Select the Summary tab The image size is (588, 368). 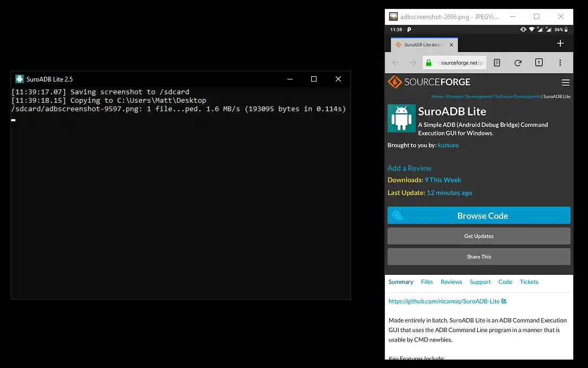coord(401,282)
